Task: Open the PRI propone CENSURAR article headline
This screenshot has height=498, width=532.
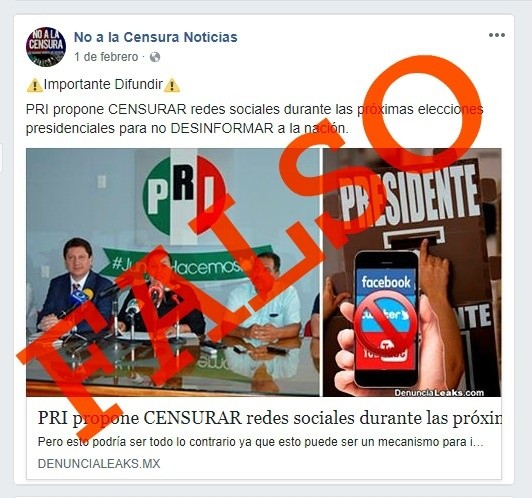Action: point(269,418)
